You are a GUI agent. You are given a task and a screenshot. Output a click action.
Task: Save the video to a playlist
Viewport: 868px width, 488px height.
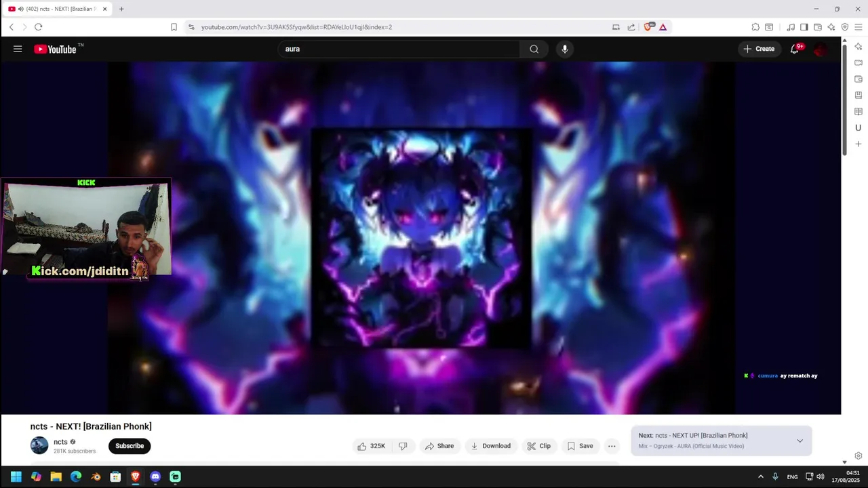click(x=580, y=446)
